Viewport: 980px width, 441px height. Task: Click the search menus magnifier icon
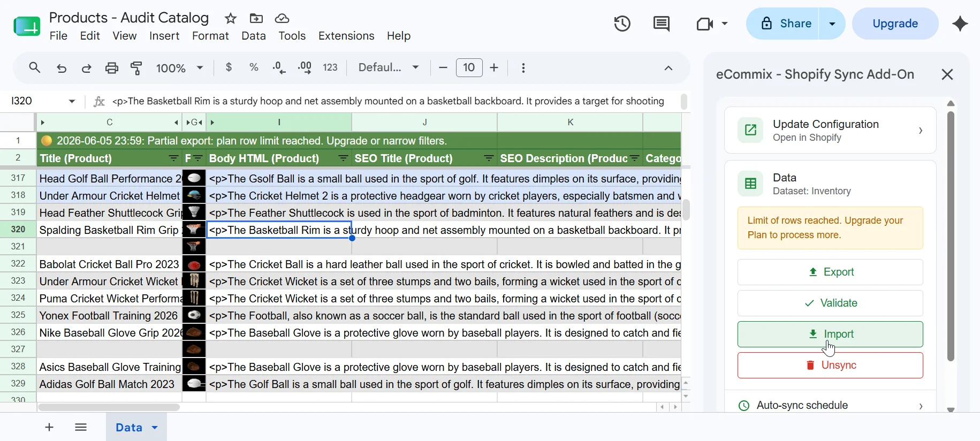click(x=35, y=68)
